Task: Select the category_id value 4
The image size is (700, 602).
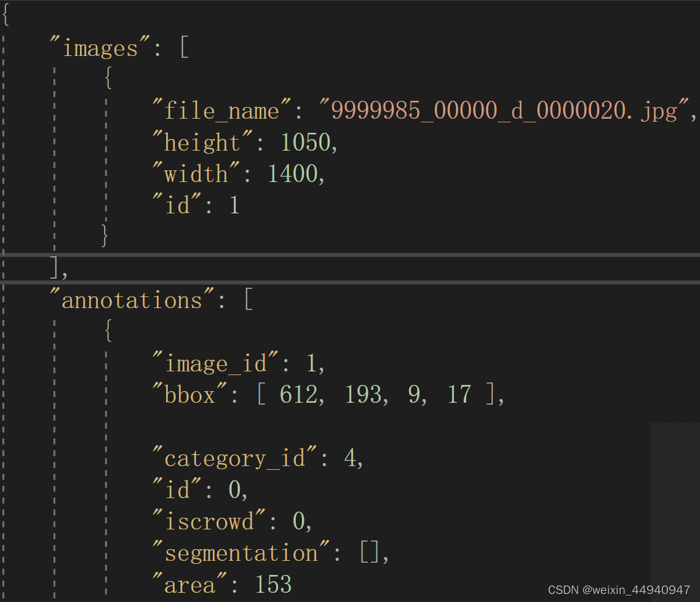Action: (x=349, y=457)
